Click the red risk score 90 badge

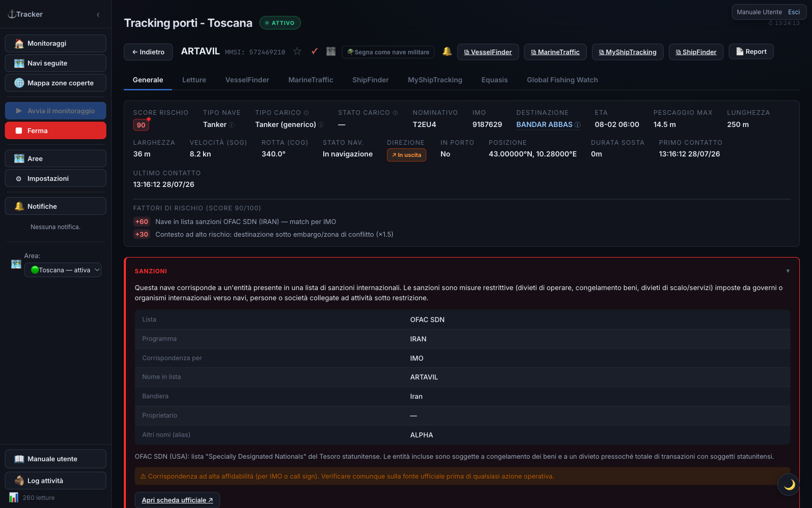(x=141, y=125)
